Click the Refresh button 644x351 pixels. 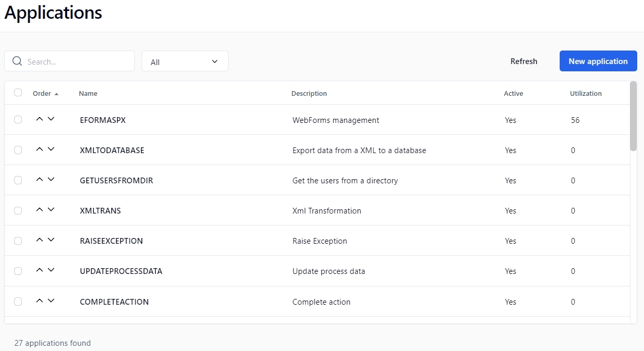(524, 61)
